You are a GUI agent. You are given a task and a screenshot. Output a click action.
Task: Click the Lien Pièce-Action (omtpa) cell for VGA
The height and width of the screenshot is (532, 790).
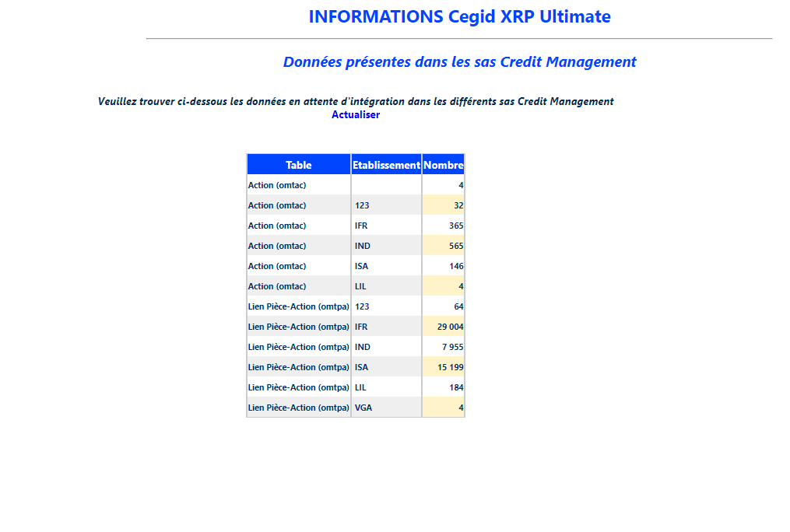[x=299, y=408]
